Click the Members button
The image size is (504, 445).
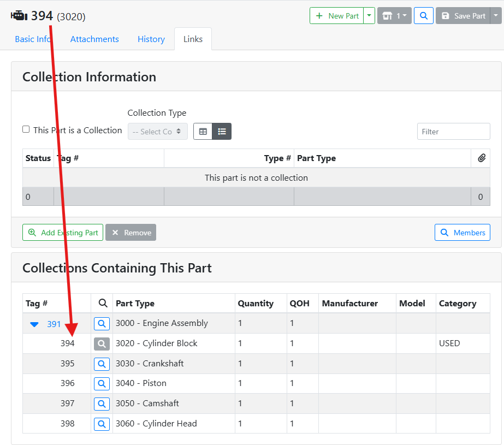point(462,233)
